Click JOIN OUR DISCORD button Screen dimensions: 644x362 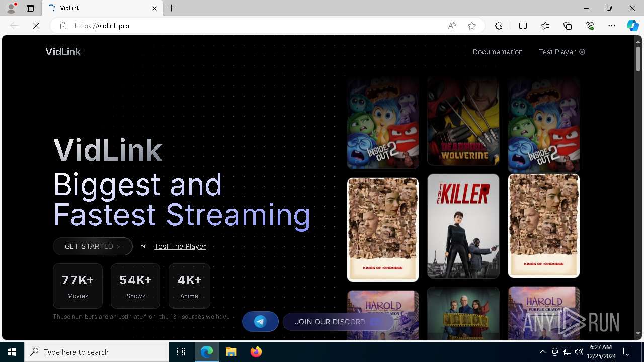338,322
